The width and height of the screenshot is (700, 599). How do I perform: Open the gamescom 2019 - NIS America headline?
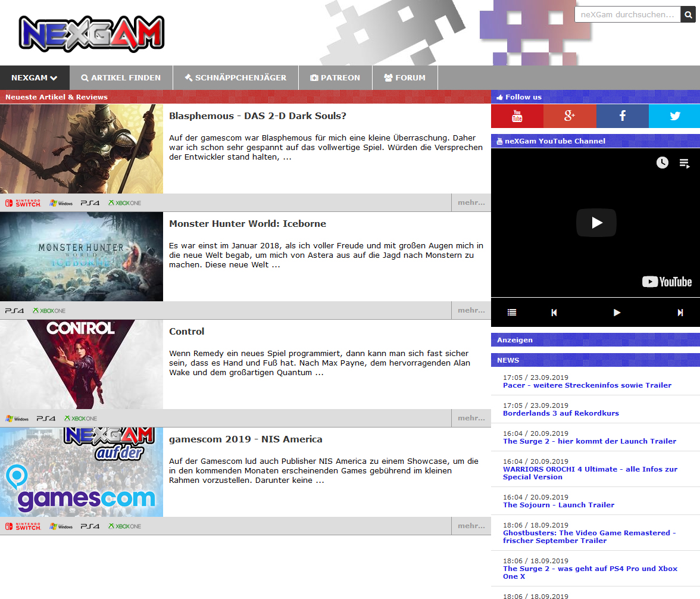245,439
